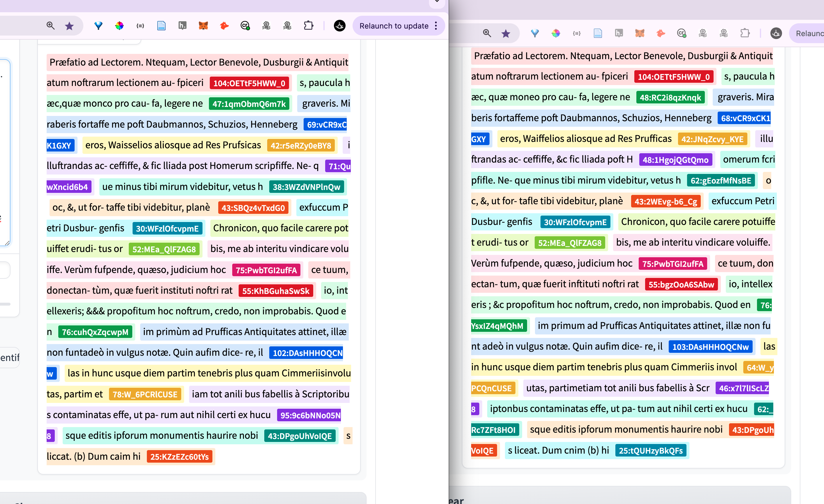The height and width of the screenshot is (504, 824).
Task: Open the blue document extension in left window
Action: 161,26
